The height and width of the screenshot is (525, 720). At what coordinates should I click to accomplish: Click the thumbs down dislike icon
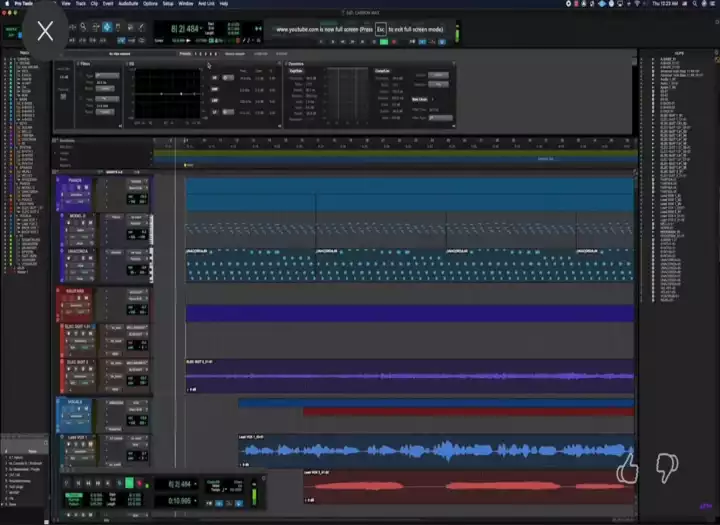[x=667, y=468]
